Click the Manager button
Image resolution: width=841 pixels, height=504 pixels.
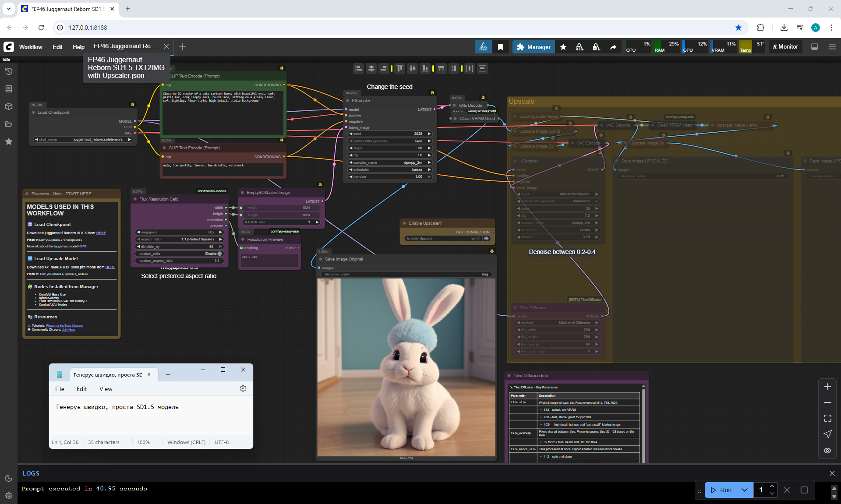pyautogui.click(x=534, y=47)
